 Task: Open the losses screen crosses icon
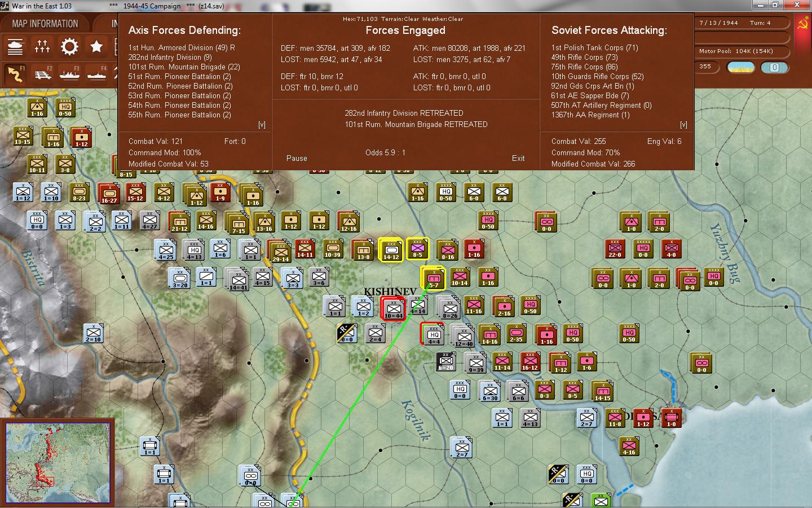pyautogui.click(x=42, y=46)
